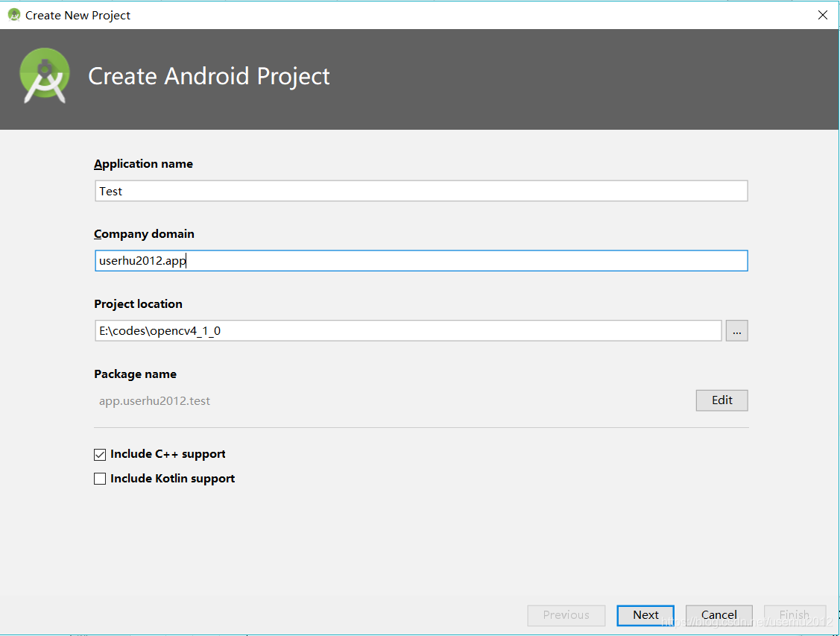Click the Edit button next to Package name
This screenshot has width=840, height=636.
[x=721, y=400]
